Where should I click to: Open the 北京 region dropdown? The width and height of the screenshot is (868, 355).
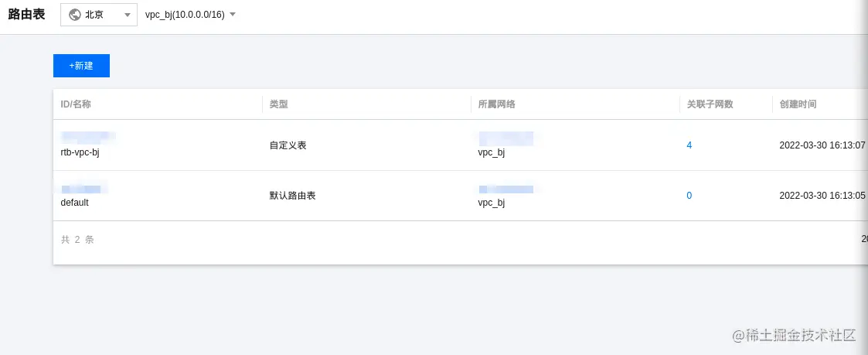click(x=98, y=15)
